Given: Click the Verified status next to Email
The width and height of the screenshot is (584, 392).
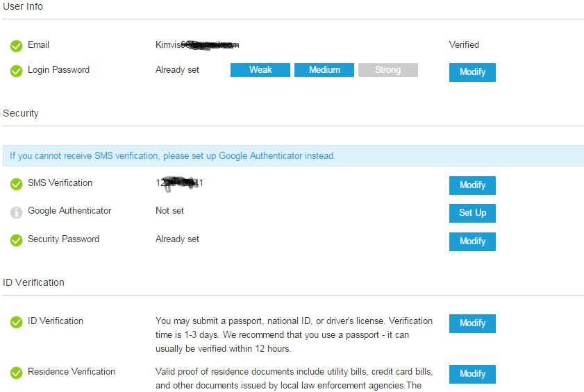Looking at the screenshot, I should (464, 45).
